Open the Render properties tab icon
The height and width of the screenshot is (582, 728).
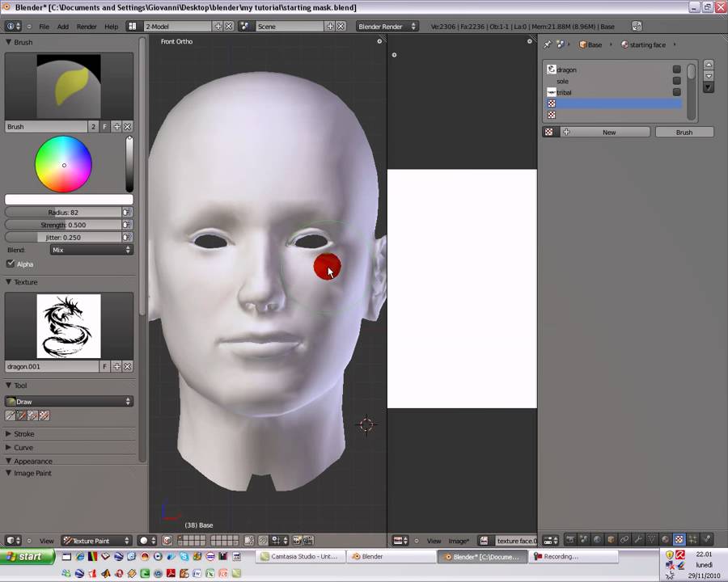click(x=569, y=539)
